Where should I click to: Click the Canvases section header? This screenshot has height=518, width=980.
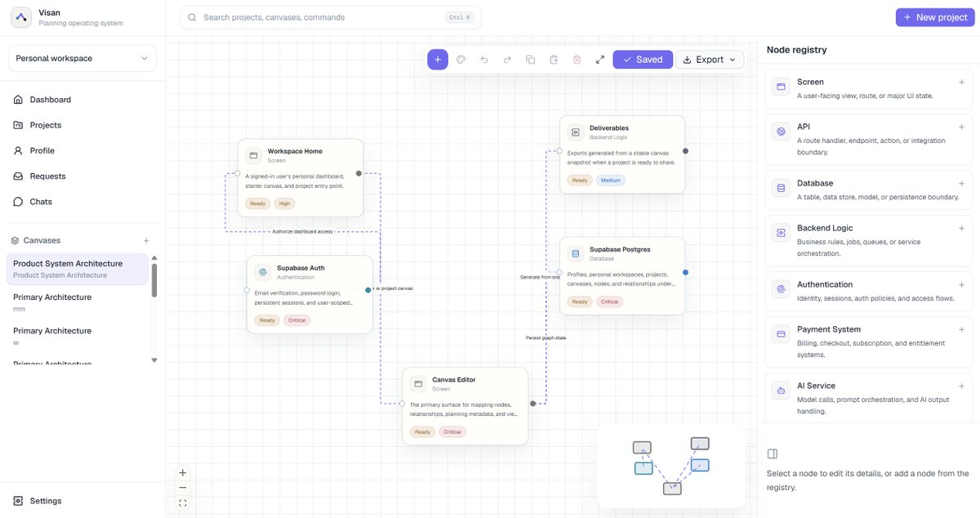point(42,240)
